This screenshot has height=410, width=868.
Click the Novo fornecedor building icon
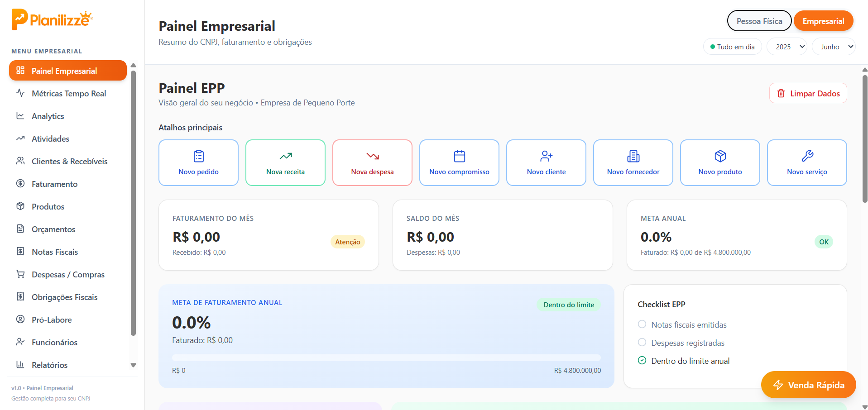(633, 156)
